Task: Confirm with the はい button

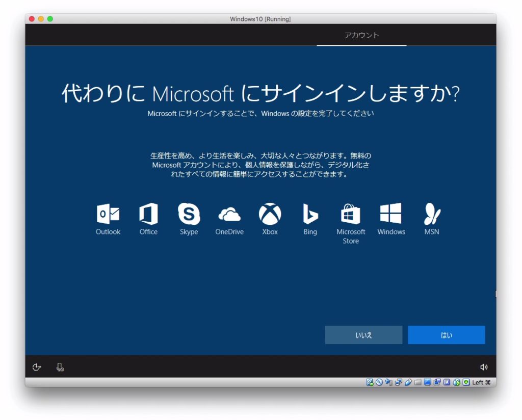Action: tap(447, 335)
